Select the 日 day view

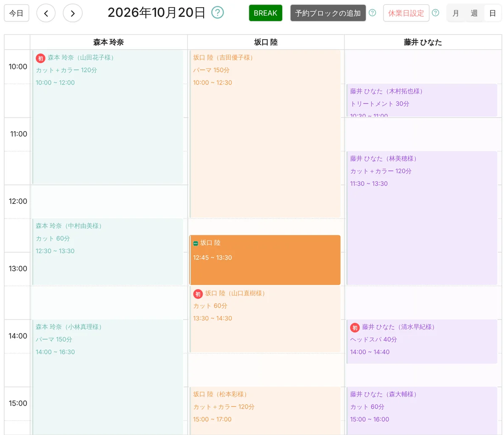tap(493, 13)
